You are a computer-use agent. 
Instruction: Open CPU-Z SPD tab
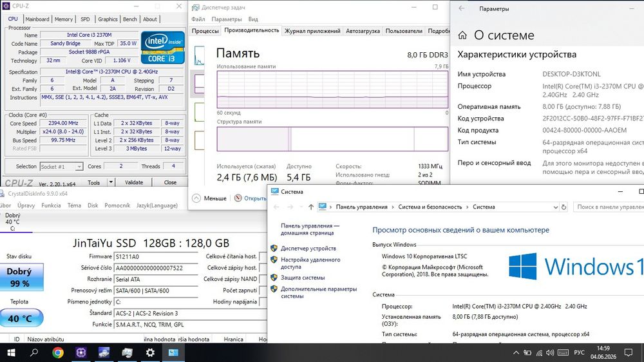coord(85,19)
